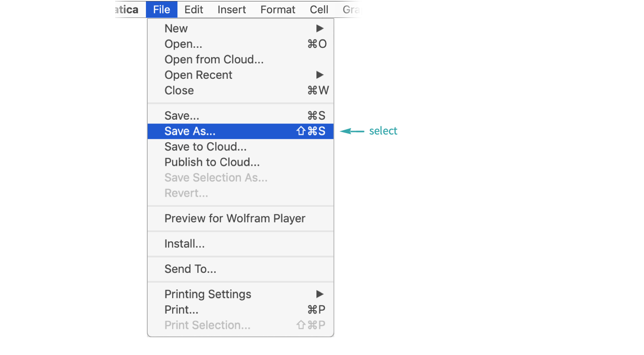
Task: Open the Edit menu
Action: tap(193, 10)
